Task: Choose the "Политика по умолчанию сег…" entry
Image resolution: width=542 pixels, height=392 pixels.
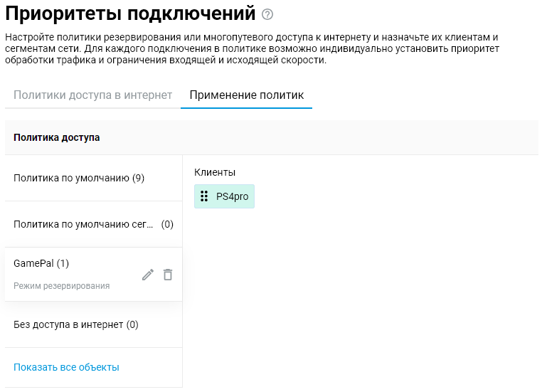Action: (83, 224)
